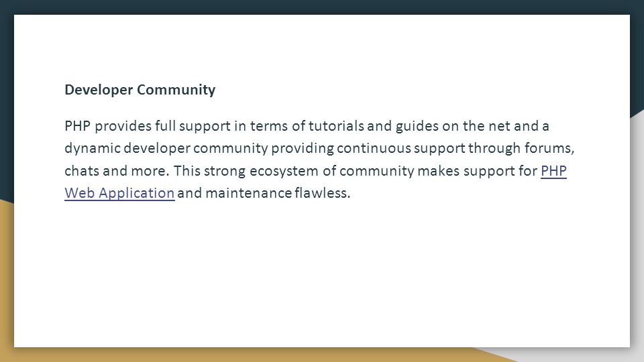The width and height of the screenshot is (644, 362).
Task: Select the 'Developer Community' heading
Action: coord(140,90)
